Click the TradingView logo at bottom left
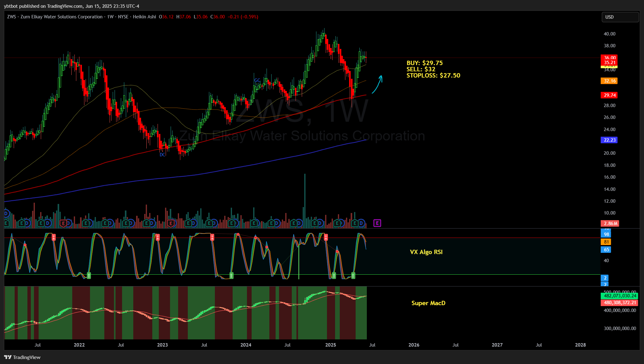This screenshot has width=644, height=364. point(22,357)
